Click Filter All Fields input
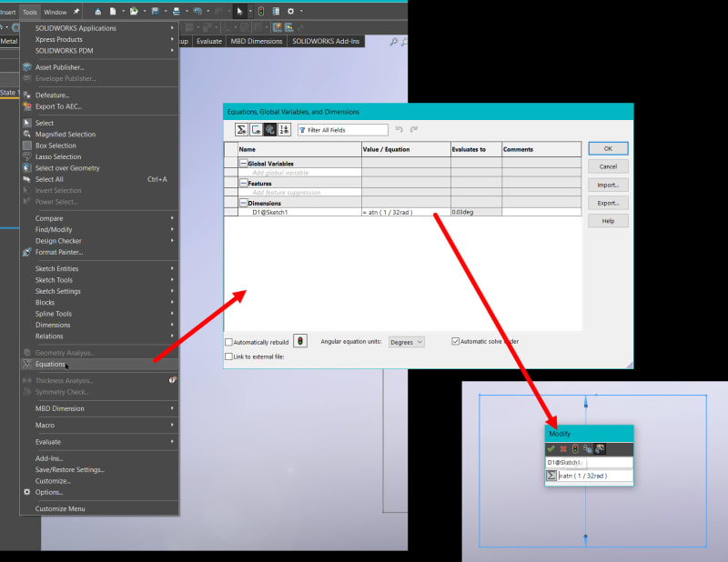 pos(343,130)
